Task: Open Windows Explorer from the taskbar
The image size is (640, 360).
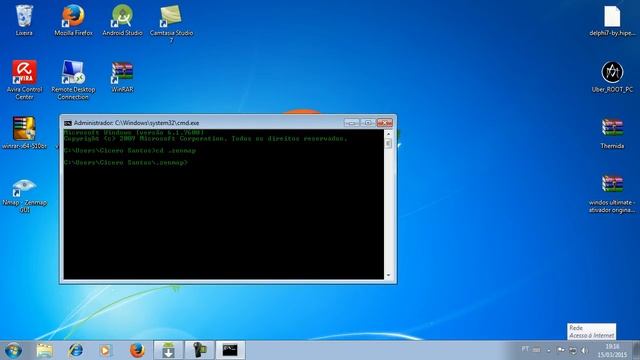Action: tap(44, 350)
